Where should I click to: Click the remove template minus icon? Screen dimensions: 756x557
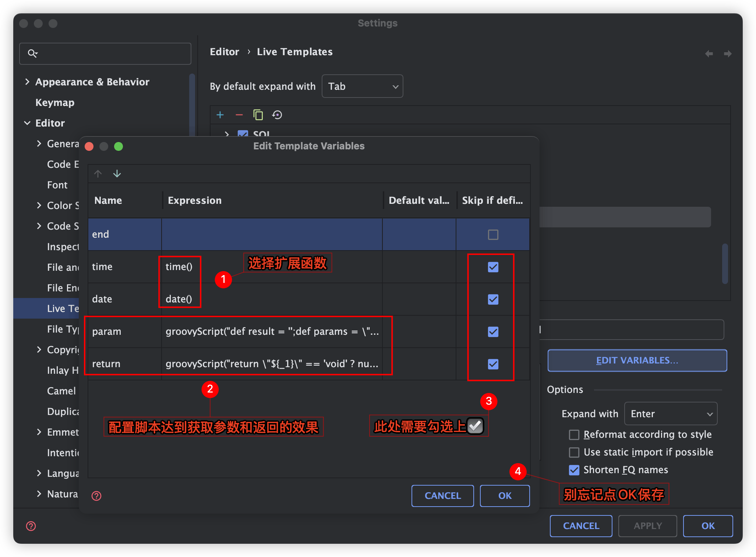pyautogui.click(x=239, y=115)
